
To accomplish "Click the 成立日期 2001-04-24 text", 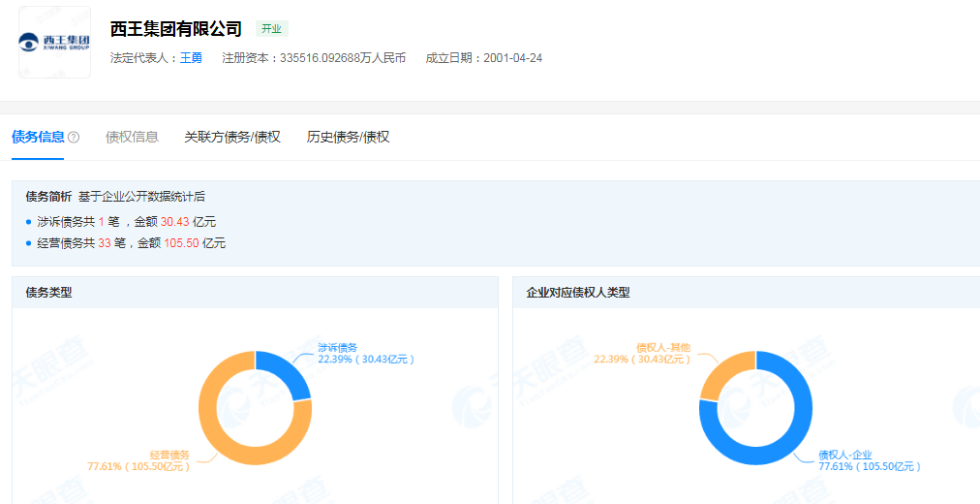I will point(484,58).
